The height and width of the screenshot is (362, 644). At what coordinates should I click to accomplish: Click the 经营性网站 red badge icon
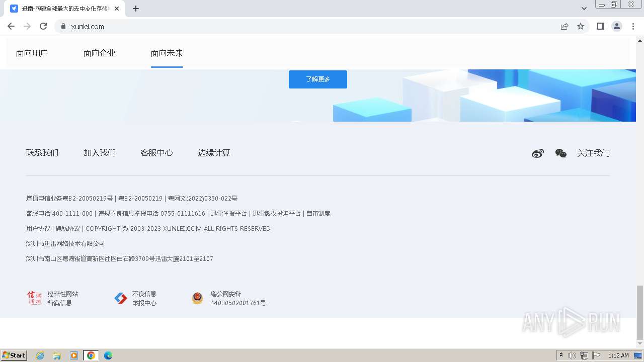(34, 298)
